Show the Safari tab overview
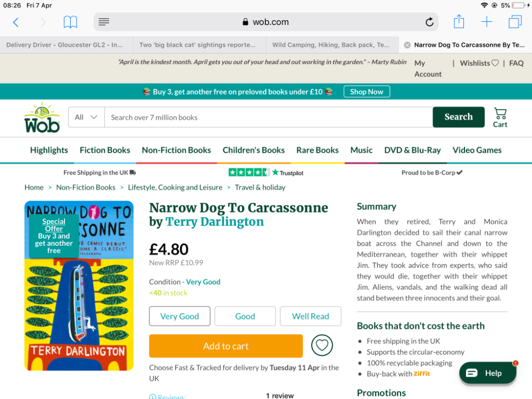 point(515,22)
